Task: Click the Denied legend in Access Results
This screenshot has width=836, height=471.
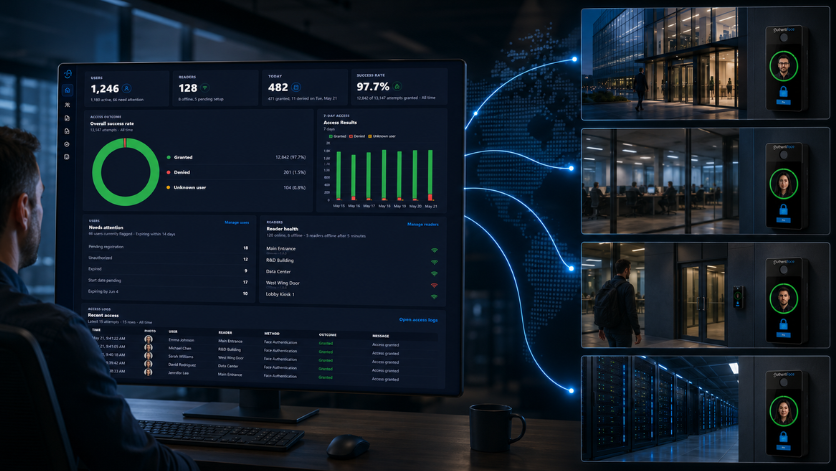Action: coord(357,136)
